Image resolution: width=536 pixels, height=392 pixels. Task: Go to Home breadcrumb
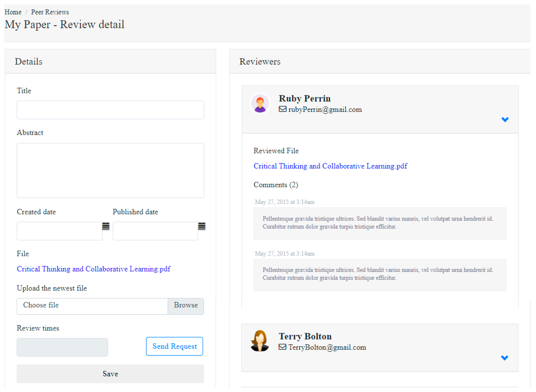coord(13,12)
